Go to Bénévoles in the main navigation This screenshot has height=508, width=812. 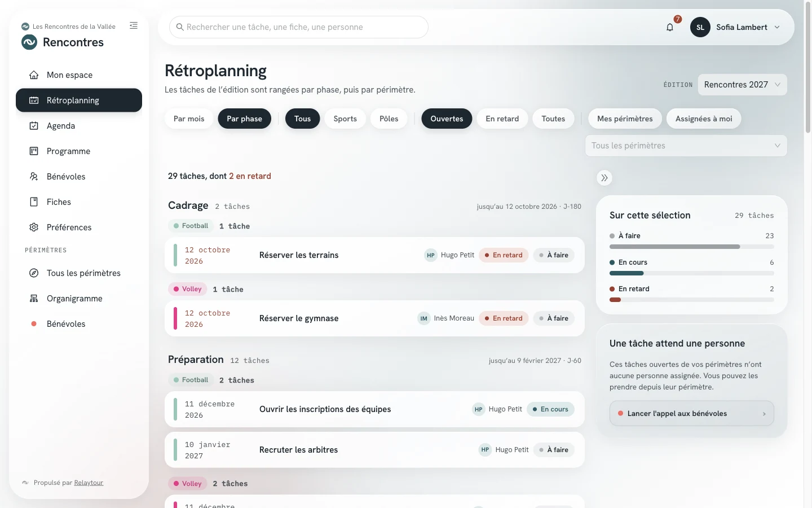click(79, 177)
